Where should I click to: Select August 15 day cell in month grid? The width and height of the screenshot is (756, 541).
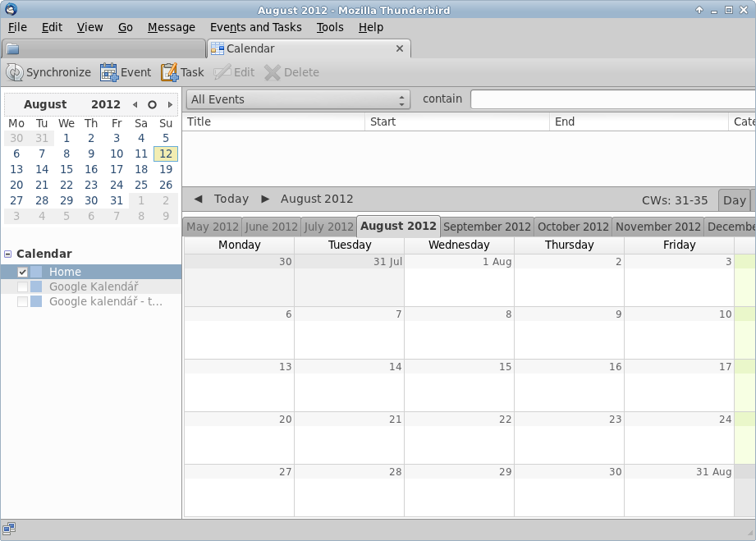tap(459, 385)
